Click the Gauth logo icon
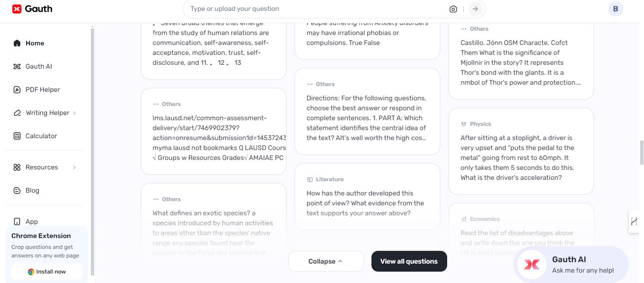644x283 pixels. point(17,9)
